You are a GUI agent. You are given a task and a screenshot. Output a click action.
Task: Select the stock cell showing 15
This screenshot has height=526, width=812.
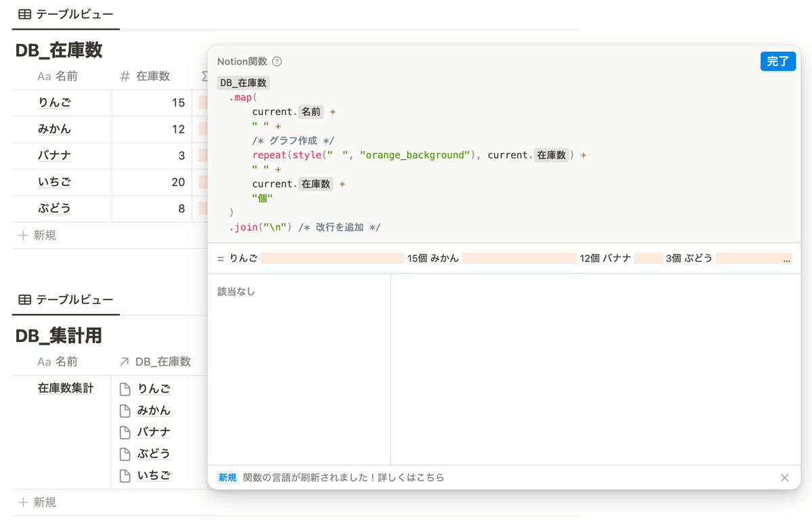click(152, 103)
